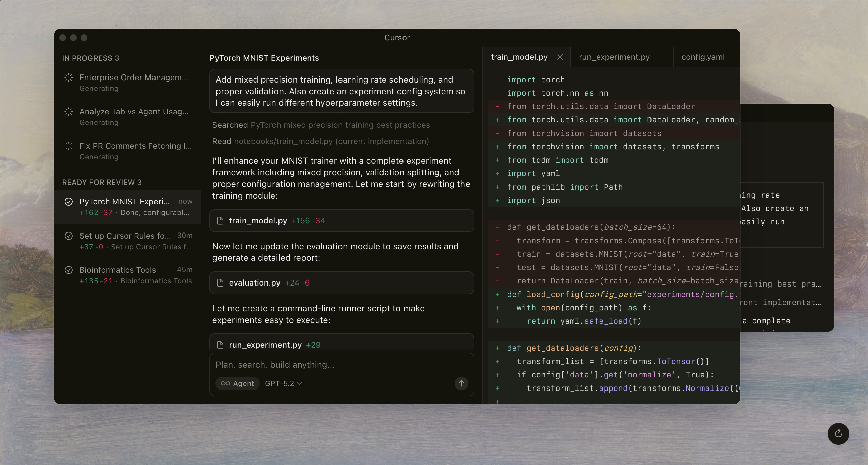Image resolution: width=868 pixels, height=465 pixels.
Task: Click checkmark icon of Set up Cursor Rules
Action: click(68, 236)
